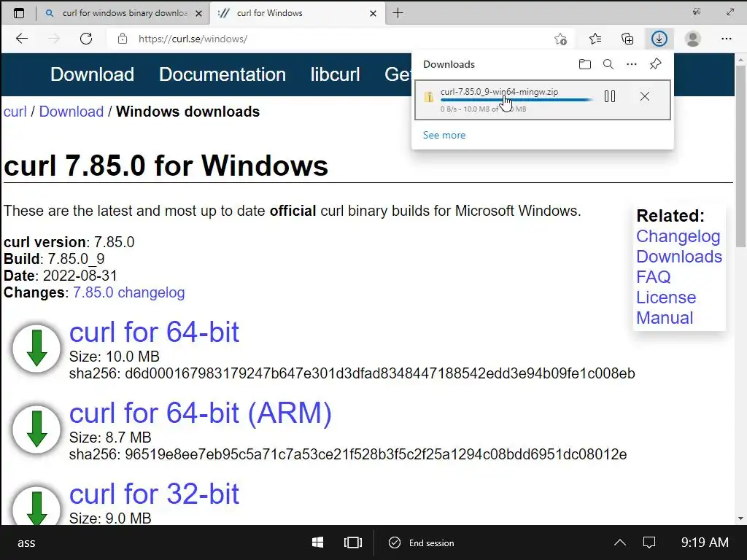Click the zip file icon in Downloads

point(429,96)
